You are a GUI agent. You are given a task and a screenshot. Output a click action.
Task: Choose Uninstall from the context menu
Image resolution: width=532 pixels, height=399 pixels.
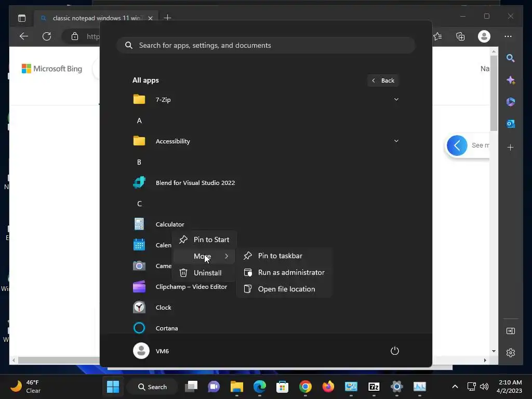point(205,273)
